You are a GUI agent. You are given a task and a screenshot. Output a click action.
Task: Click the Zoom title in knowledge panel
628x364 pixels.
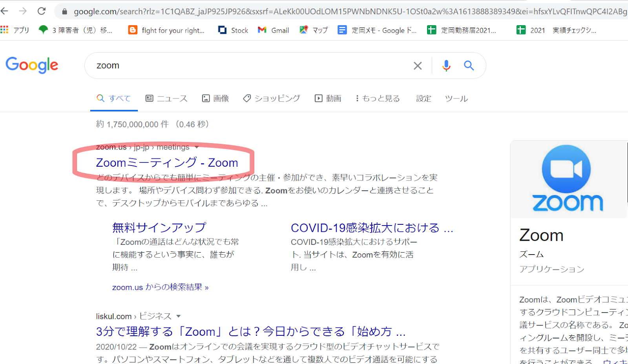(541, 235)
